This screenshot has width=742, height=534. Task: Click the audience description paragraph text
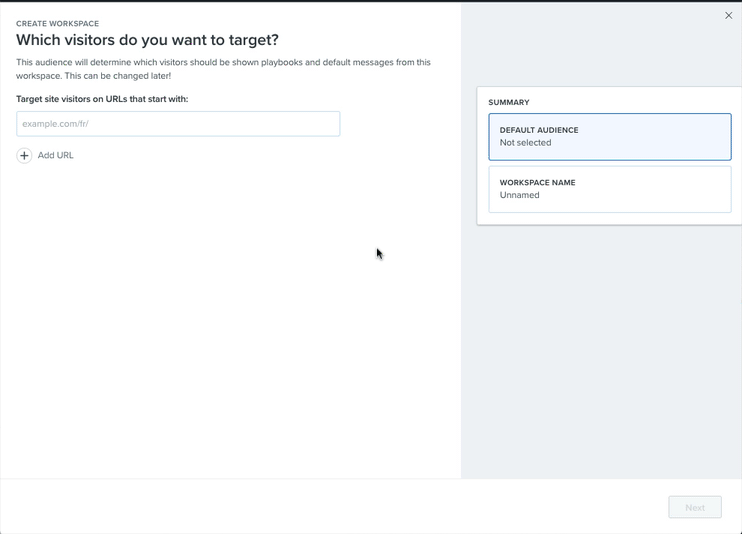[223, 69]
